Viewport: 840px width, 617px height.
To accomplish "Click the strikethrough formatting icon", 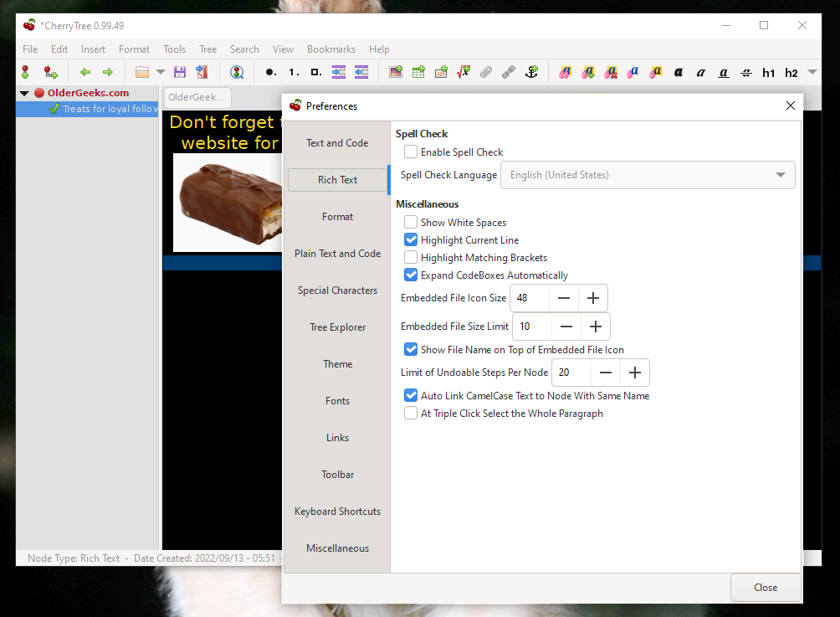I will tap(746, 72).
